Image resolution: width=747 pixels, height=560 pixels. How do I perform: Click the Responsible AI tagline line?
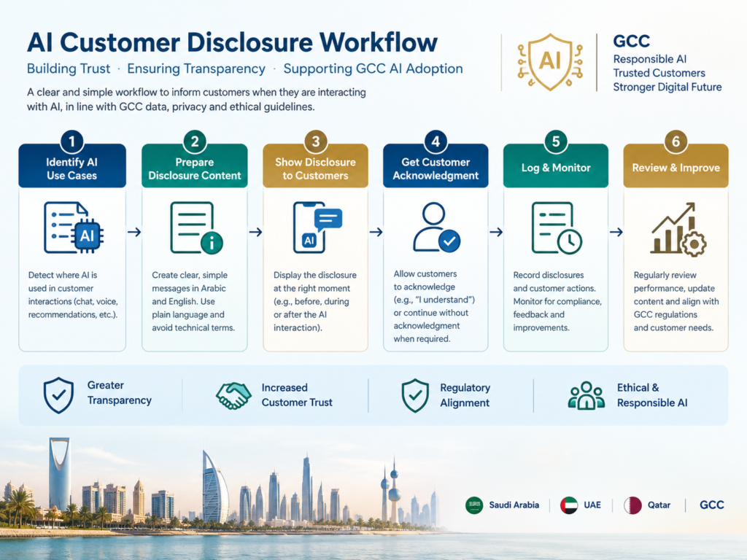(x=649, y=59)
